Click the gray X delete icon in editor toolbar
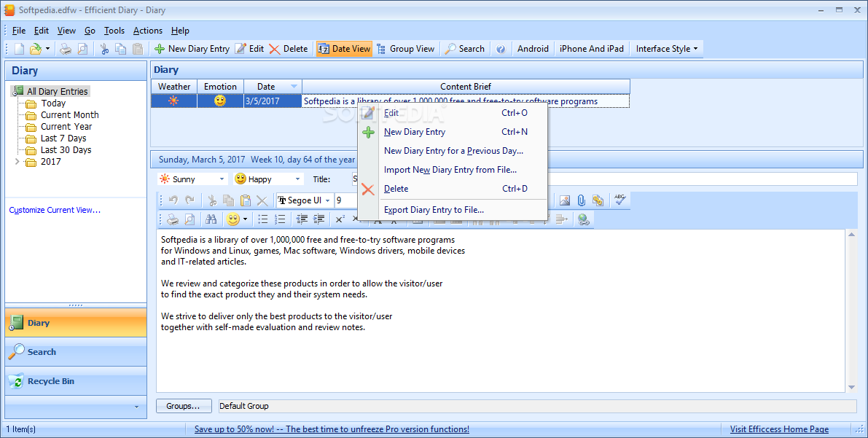The height and width of the screenshot is (438, 868). coord(262,200)
